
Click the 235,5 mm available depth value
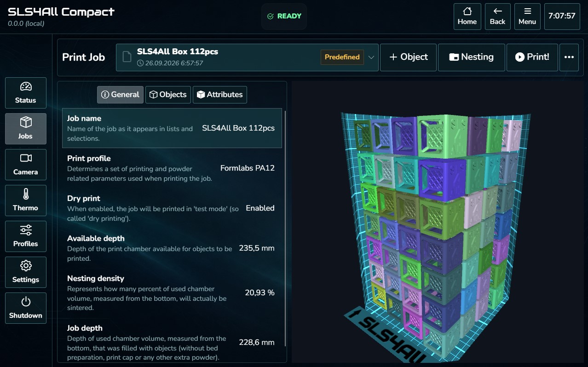[x=257, y=248]
